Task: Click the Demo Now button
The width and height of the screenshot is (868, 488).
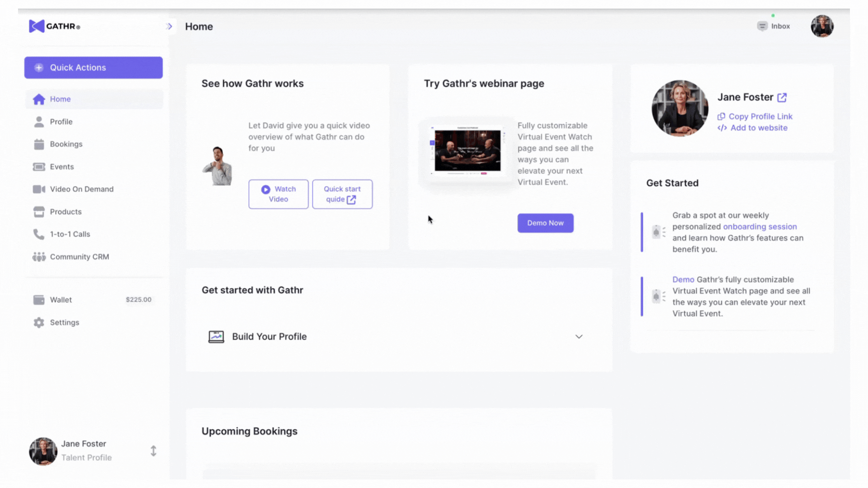Action: 545,223
